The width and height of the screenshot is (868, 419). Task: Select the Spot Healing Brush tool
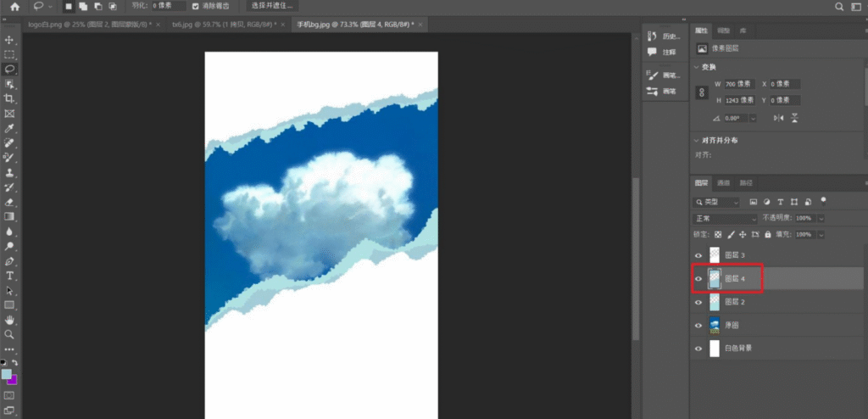(x=9, y=143)
